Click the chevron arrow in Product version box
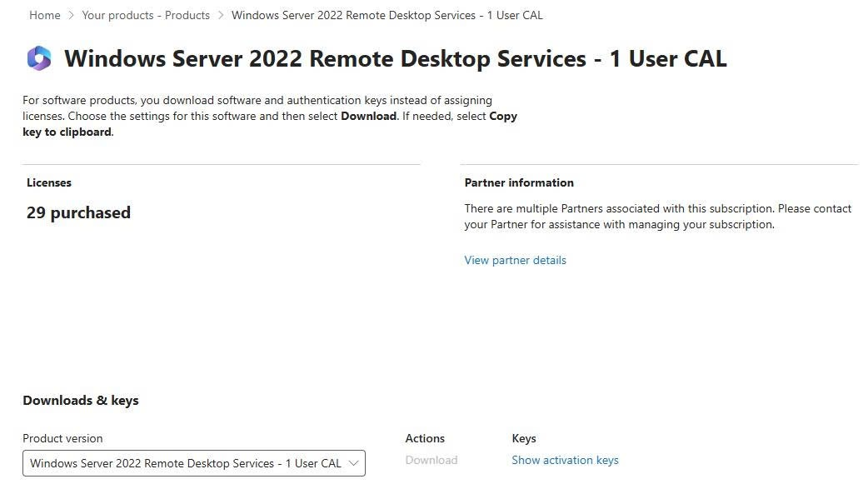The width and height of the screenshot is (868, 489). [x=353, y=463]
